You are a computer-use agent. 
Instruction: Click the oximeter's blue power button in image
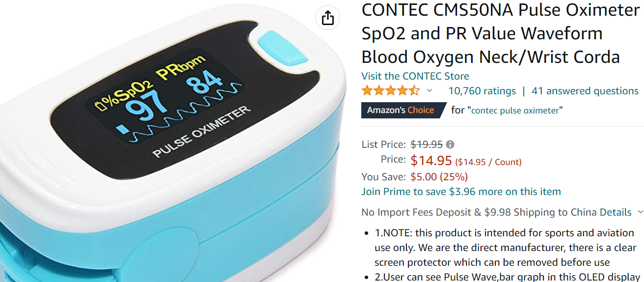point(275,47)
